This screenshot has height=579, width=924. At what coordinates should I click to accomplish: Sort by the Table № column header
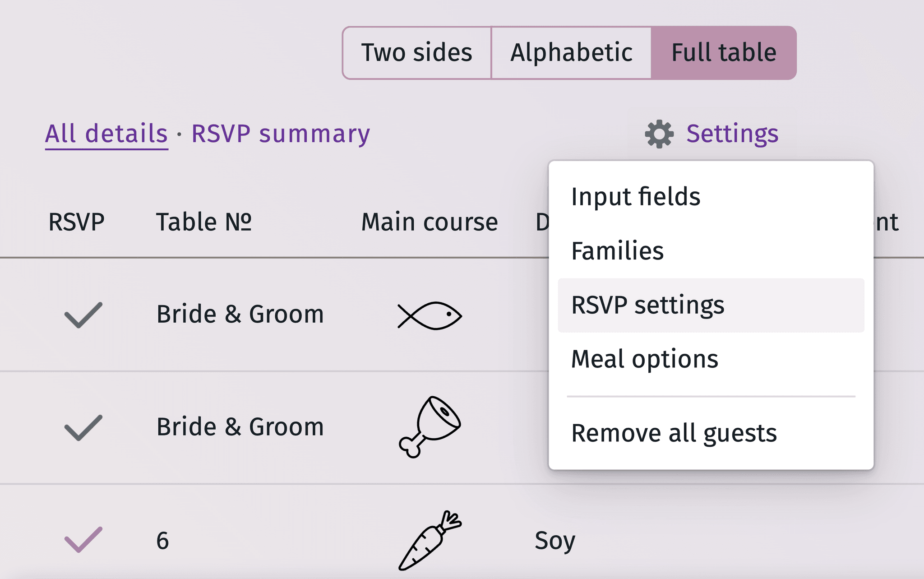click(203, 221)
